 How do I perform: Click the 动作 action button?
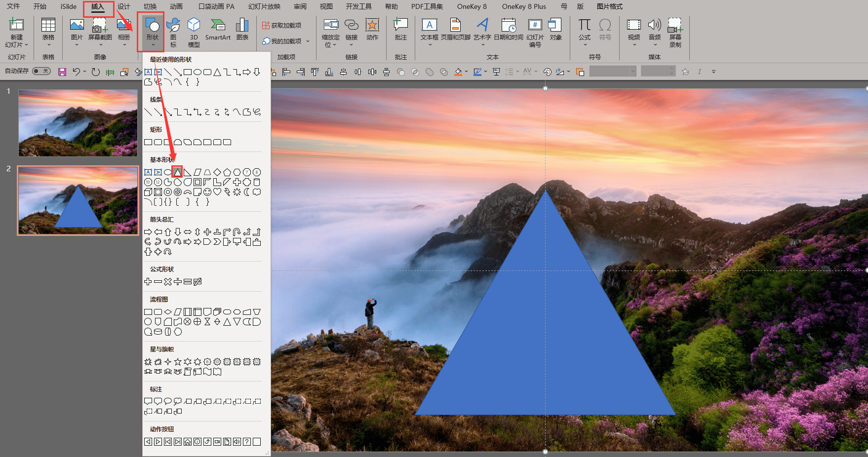pos(372,30)
